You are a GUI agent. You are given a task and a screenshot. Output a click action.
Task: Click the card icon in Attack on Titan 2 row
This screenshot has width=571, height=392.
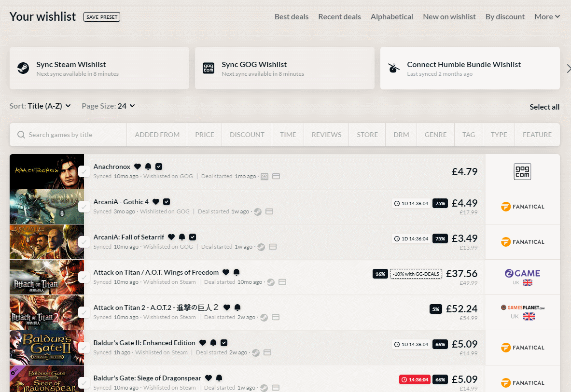click(x=276, y=317)
